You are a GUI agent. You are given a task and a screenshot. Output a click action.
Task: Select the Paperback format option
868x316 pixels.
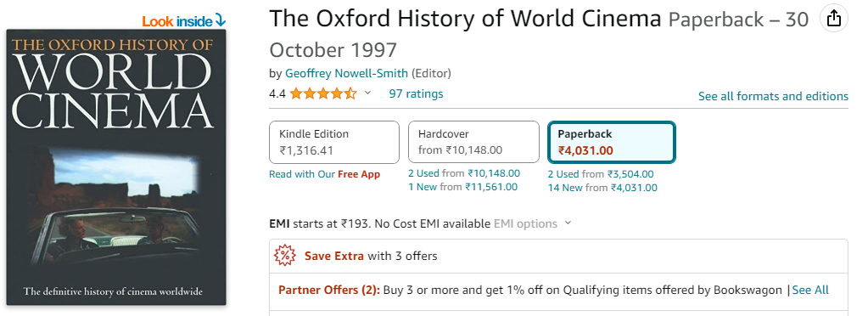click(x=611, y=142)
